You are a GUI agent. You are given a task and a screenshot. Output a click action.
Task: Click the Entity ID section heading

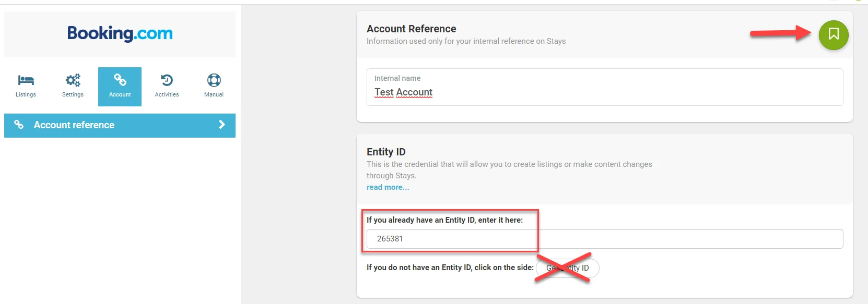385,152
